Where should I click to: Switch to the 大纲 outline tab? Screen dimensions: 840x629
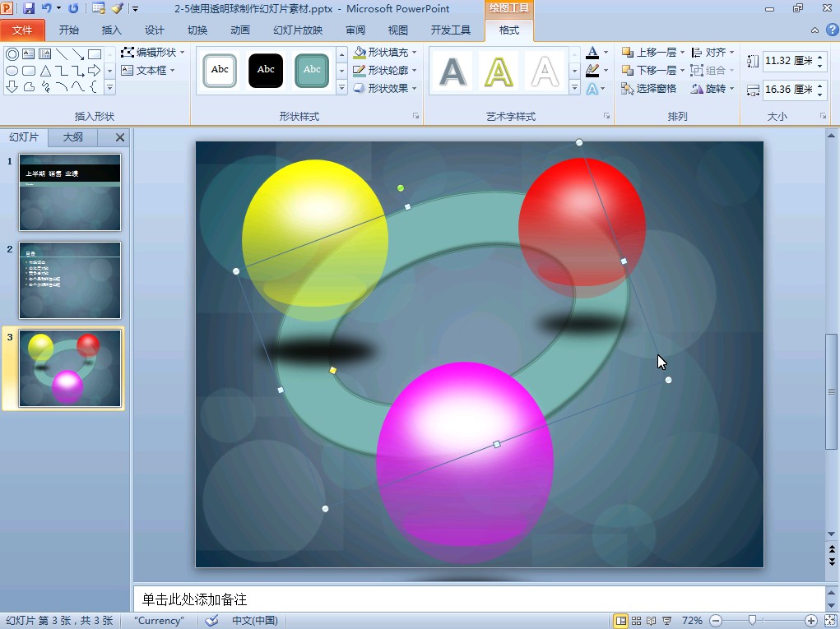click(x=73, y=137)
